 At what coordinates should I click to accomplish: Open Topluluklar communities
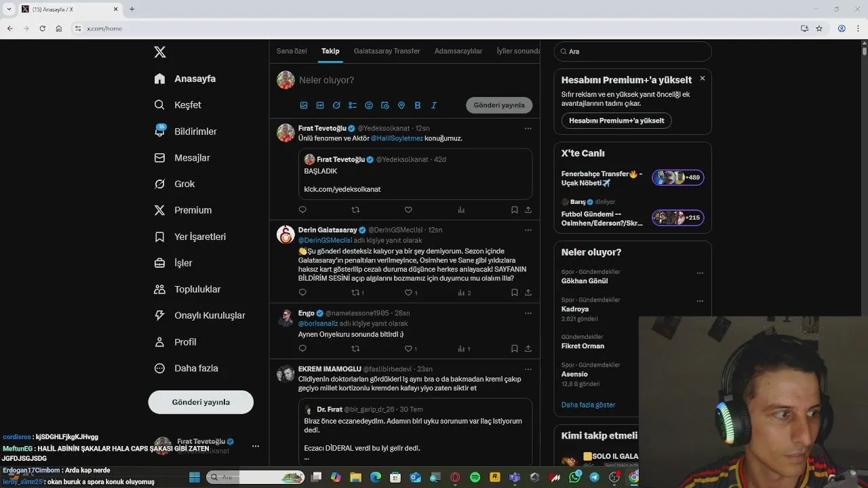(x=188, y=289)
